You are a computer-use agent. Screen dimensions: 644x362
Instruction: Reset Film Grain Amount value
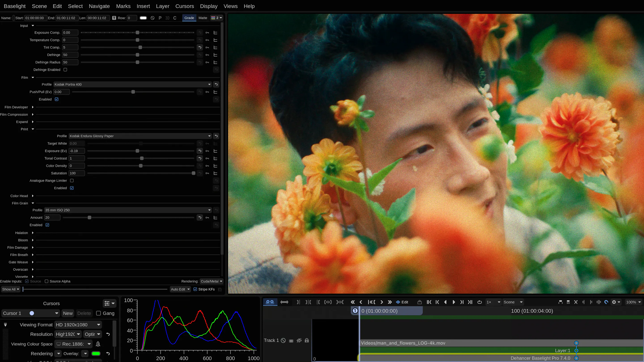(200, 218)
